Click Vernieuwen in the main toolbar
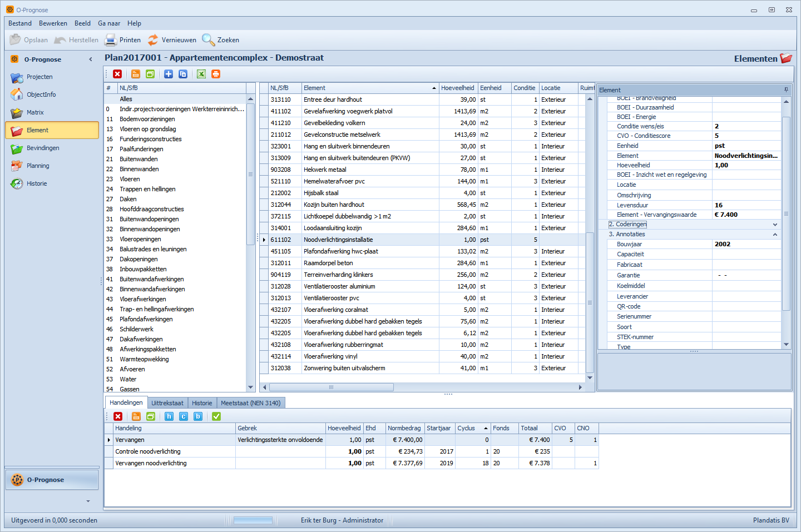The width and height of the screenshot is (801, 532). click(x=171, y=40)
